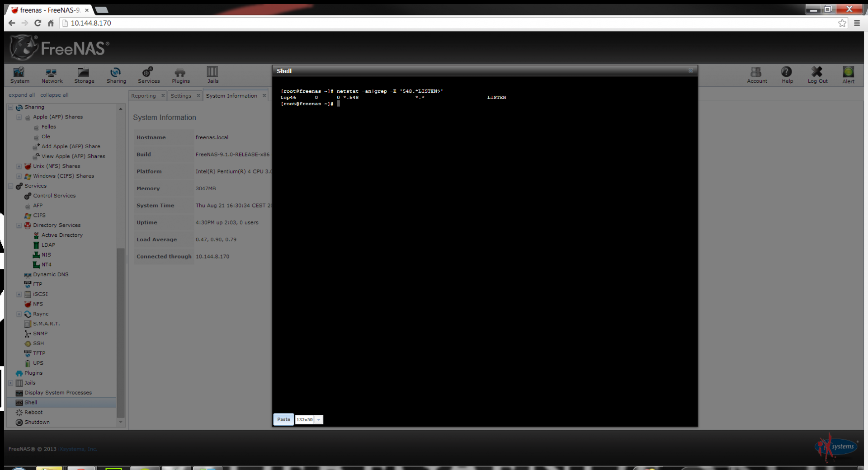Reload the browser page
Viewport: 868px width, 470px height.
38,23
